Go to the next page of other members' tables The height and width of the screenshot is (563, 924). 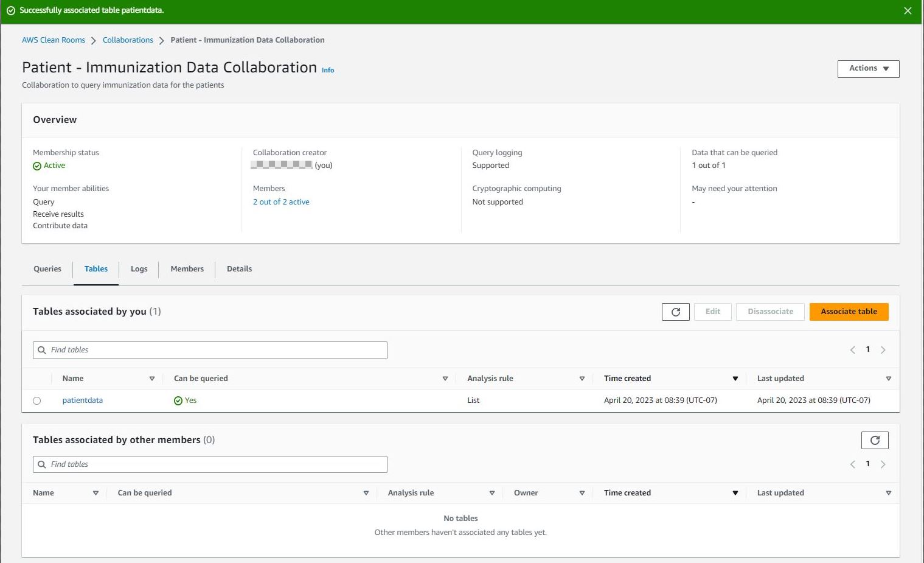[x=883, y=464]
